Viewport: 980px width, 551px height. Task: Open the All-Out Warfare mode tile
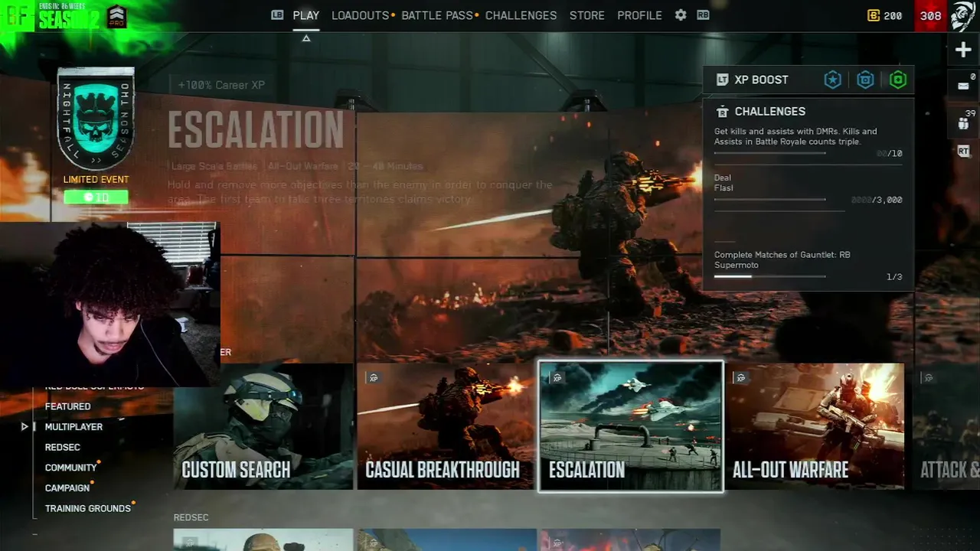point(815,426)
